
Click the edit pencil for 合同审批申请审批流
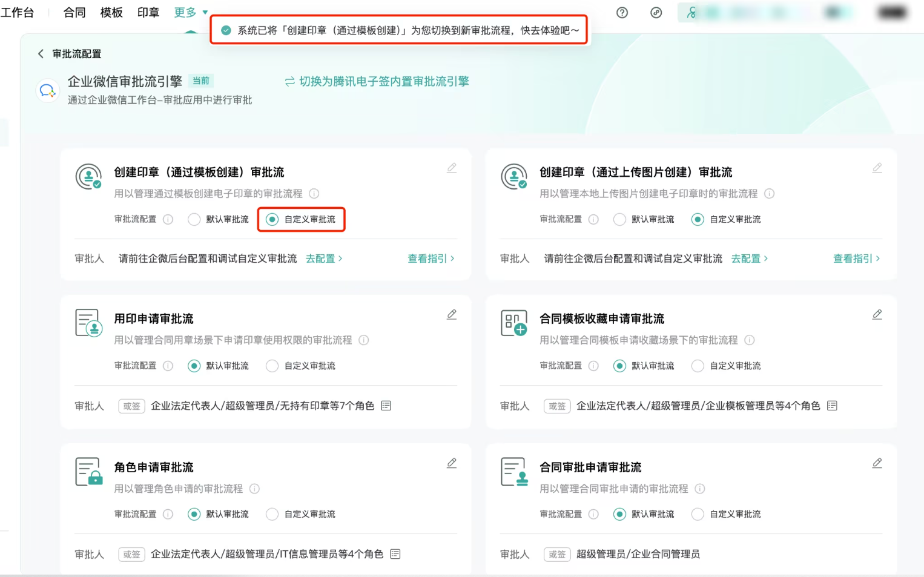click(877, 463)
